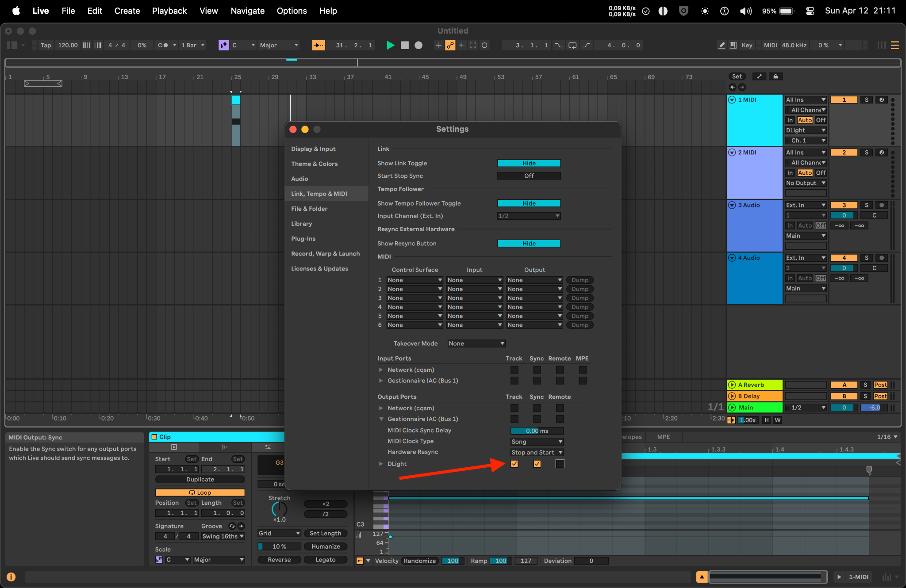Open the Takeover Mode dropdown
Image resolution: width=906 pixels, height=588 pixels.
476,344
